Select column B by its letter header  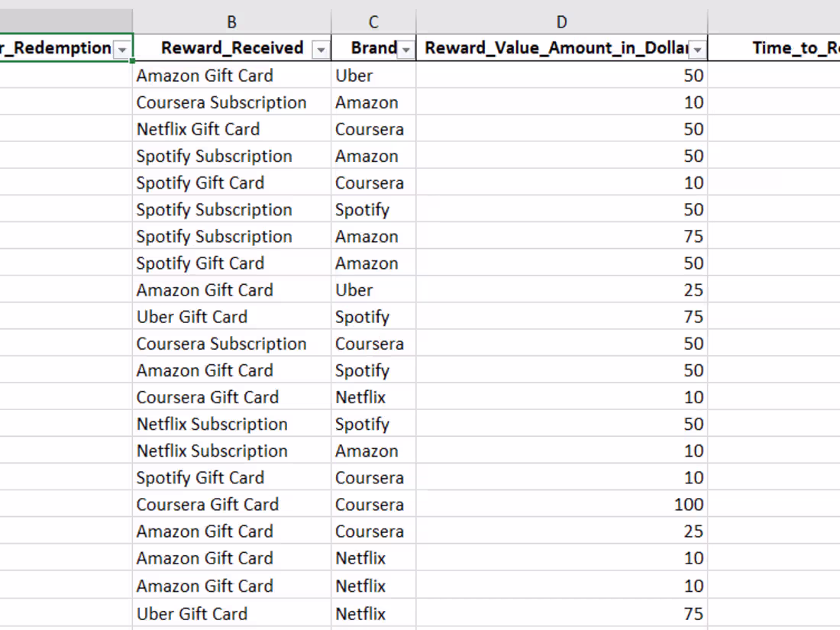click(x=231, y=22)
